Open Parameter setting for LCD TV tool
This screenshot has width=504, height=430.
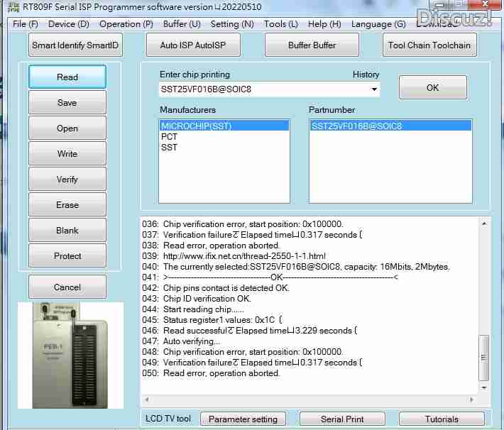[243, 419]
